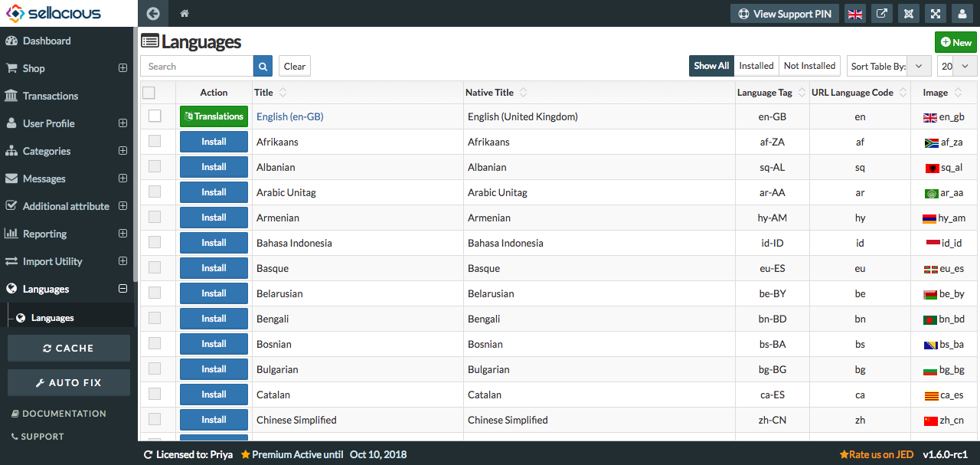Screen dimensions: 980x465
Task: Select the Installed filter tab
Action: pos(756,66)
